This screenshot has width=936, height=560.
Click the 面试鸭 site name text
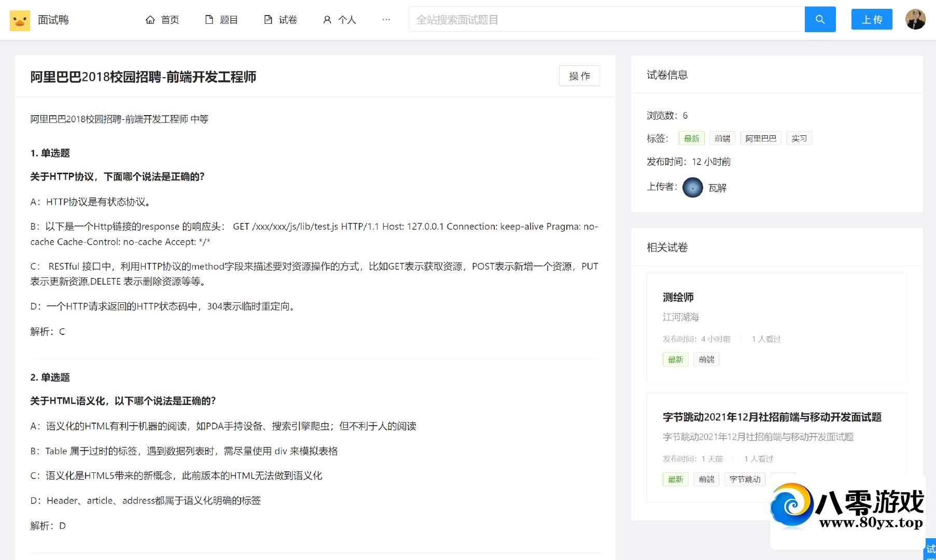point(53,20)
